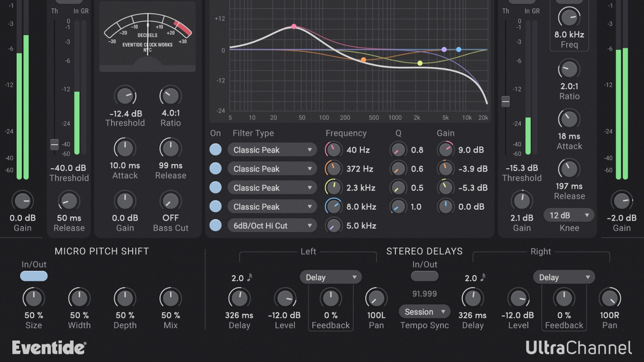
Task: Click the threshold slider handle on the input meter
Action: (x=54, y=144)
